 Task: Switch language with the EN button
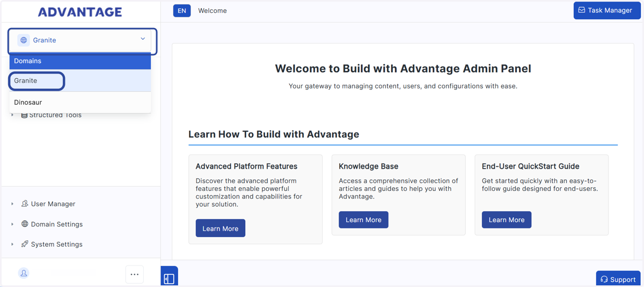[182, 11]
